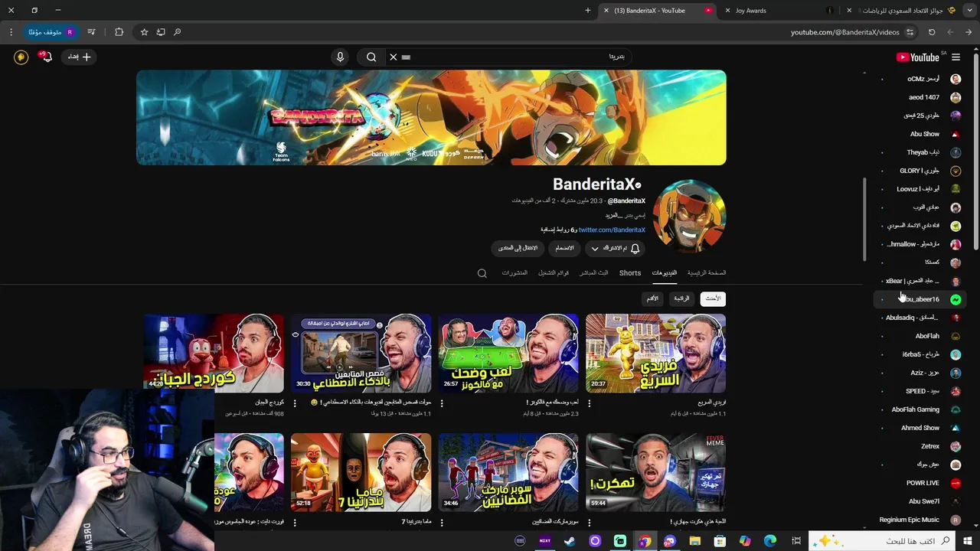Open the Shorts channel tab
The height and width of the screenshot is (551, 980).
630,272
